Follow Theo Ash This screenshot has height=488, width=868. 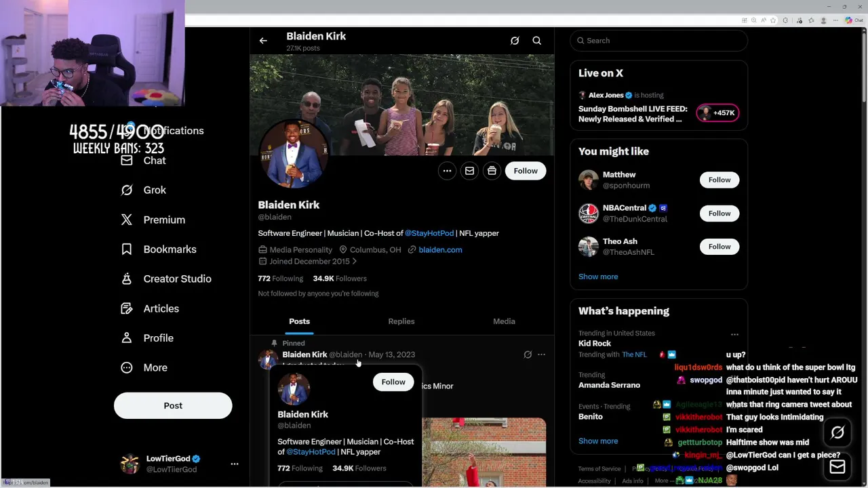[x=719, y=247]
